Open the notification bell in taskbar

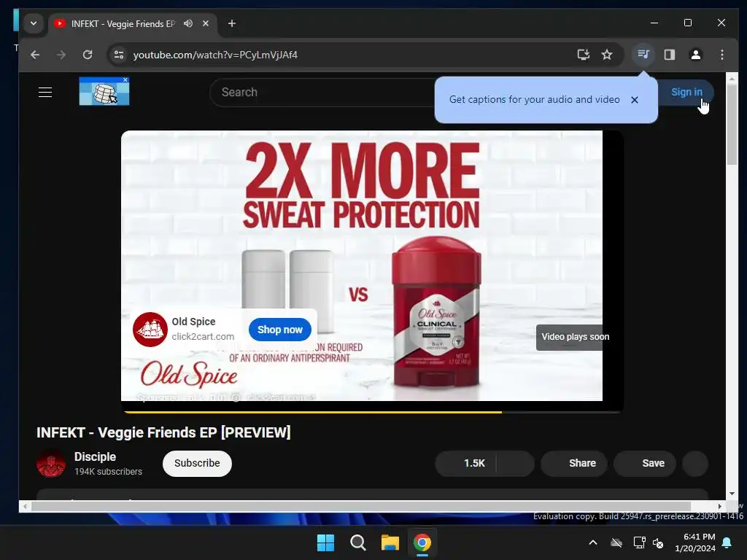click(727, 542)
